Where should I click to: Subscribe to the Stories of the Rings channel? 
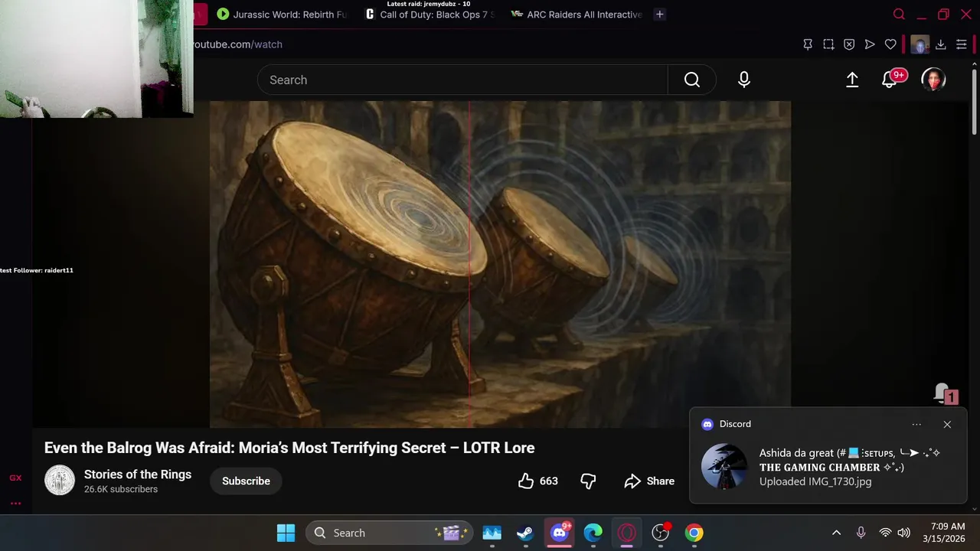[246, 481]
